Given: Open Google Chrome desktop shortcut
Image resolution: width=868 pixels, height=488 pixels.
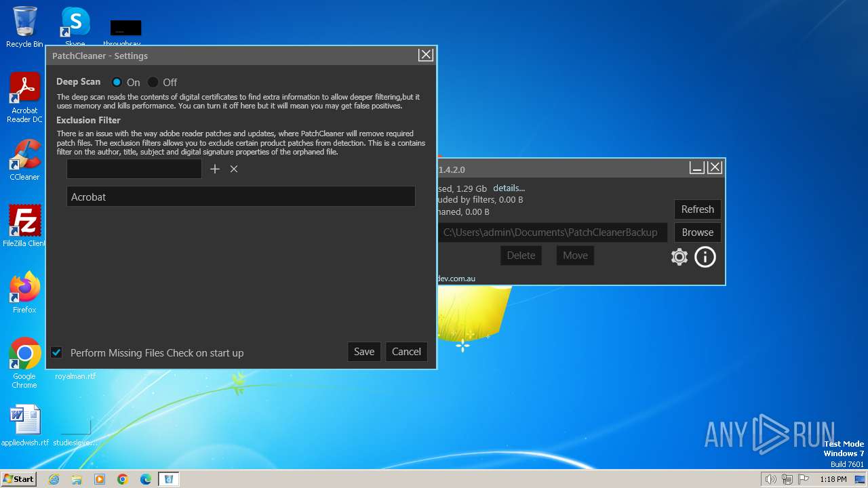Looking at the screenshot, I should [24, 363].
